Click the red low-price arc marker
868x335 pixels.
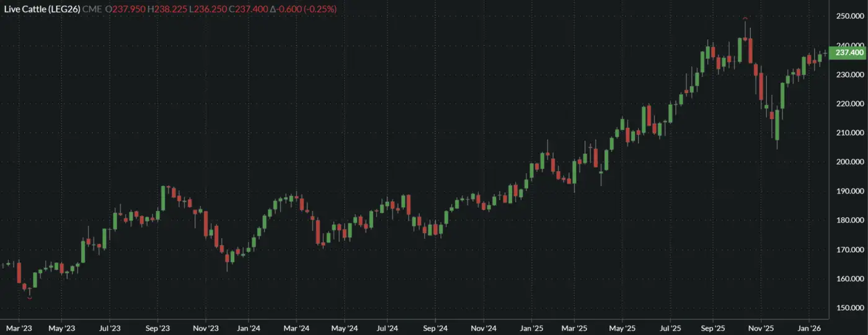coord(29,298)
